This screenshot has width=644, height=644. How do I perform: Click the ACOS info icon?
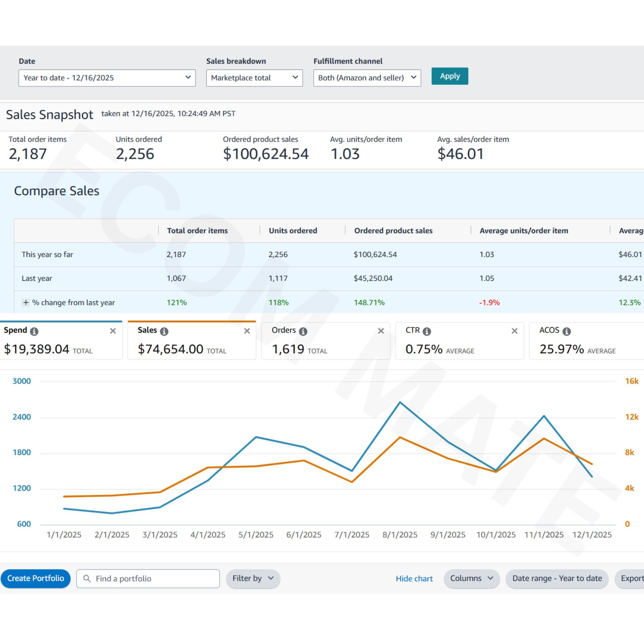pyautogui.click(x=567, y=331)
